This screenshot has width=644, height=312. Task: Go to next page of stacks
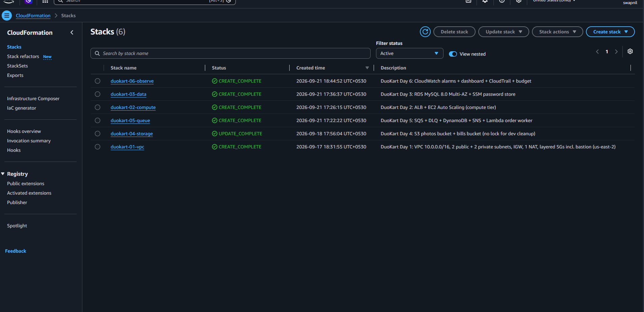tap(616, 52)
